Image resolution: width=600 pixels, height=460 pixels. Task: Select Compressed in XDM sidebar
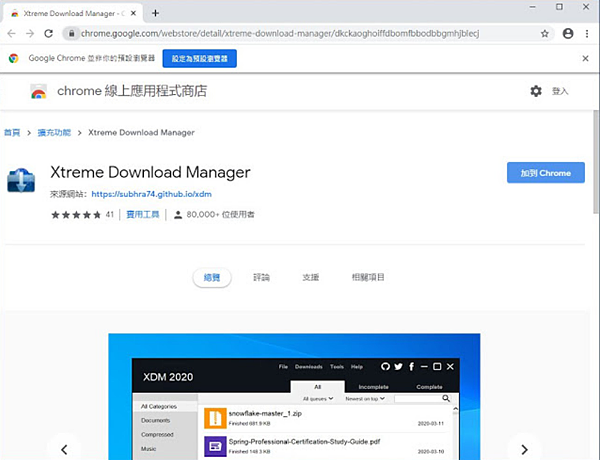pyautogui.click(x=157, y=434)
